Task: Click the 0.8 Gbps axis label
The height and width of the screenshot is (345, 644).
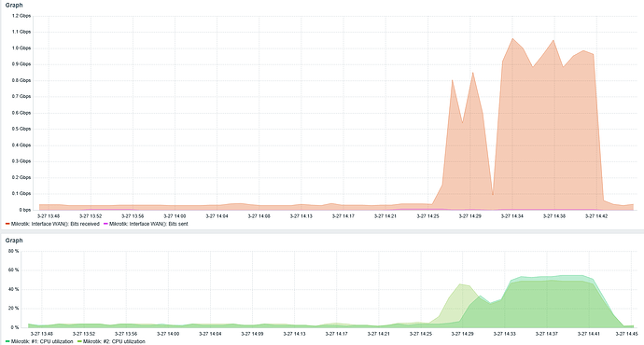Action: pyautogui.click(x=21, y=80)
